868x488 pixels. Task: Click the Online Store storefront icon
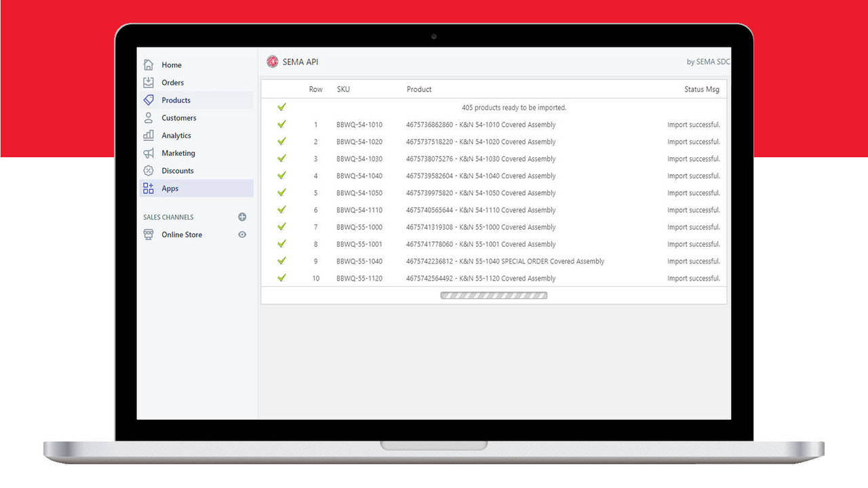pos(149,235)
